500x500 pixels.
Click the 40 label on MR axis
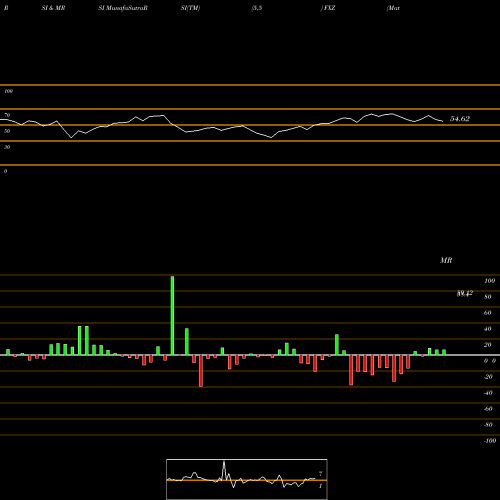(x=488, y=329)
